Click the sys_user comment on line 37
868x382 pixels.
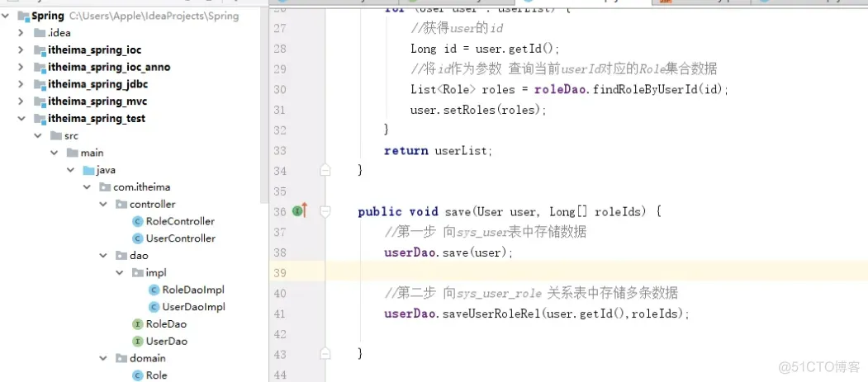pos(485,232)
